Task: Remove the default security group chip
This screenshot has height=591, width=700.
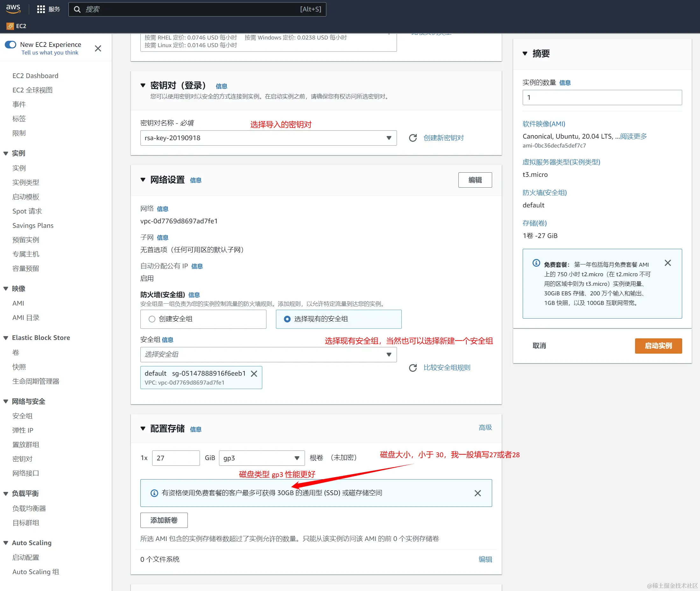Action: coord(254,374)
